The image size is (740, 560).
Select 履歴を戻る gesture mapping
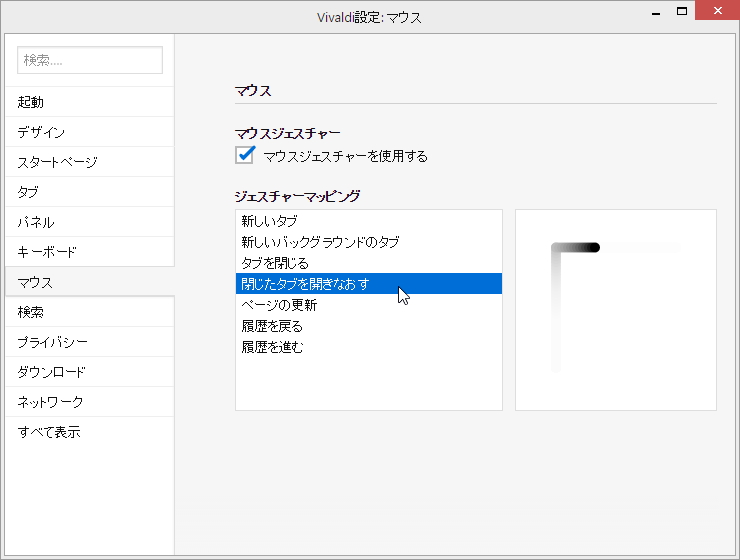pos(369,326)
